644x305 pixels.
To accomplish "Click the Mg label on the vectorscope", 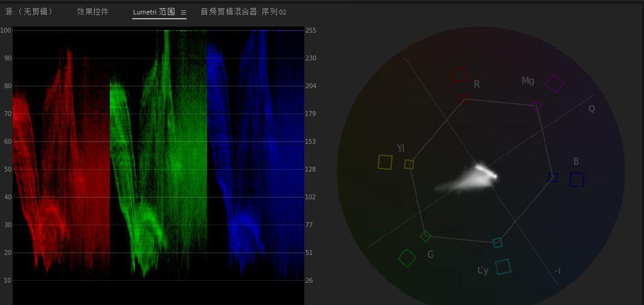I will [528, 80].
